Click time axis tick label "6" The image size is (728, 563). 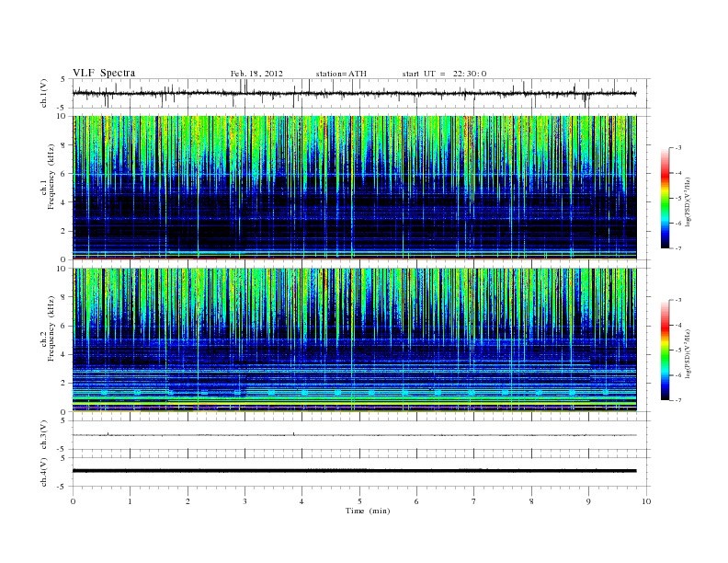416,501
